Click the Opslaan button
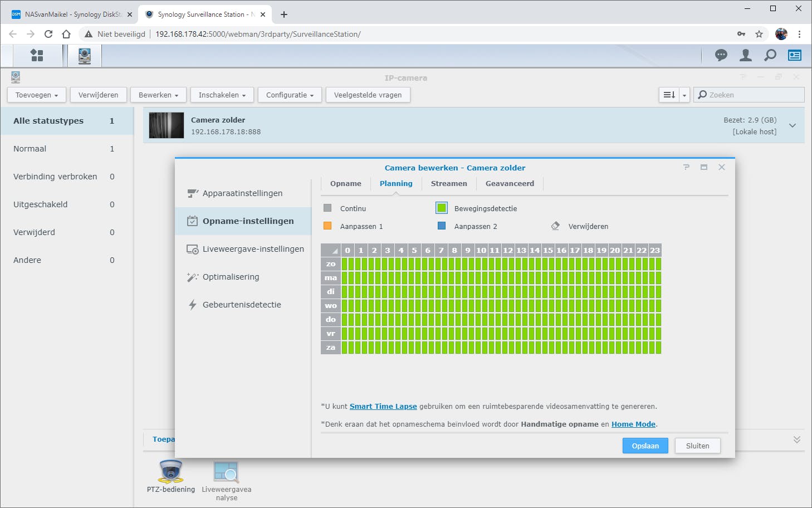This screenshot has height=508, width=812. coord(645,446)
